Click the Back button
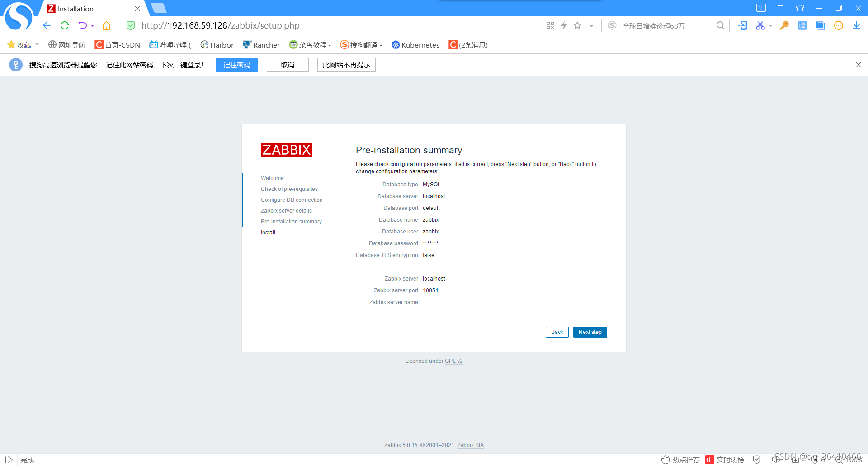The height and width of the screenshot is (466, 868). pos(557,332)
